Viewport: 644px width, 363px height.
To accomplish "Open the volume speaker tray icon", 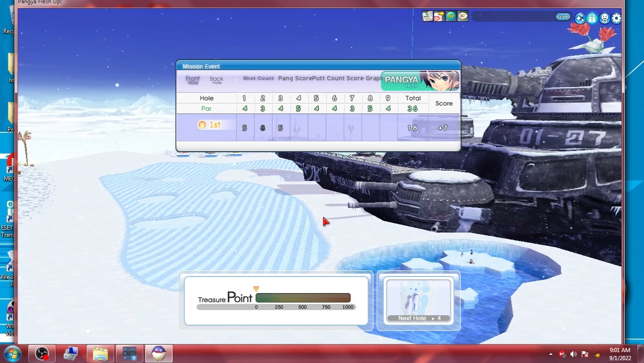I will [574, 354].
